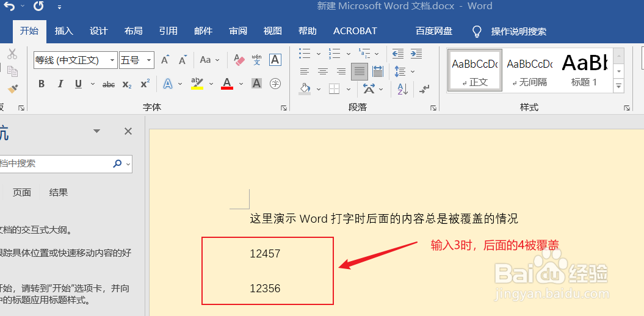The width and height of the screenshot is (644, 316).
Task: Open Quick Access Toolbar customize arrow
Action: pos(60,7)
